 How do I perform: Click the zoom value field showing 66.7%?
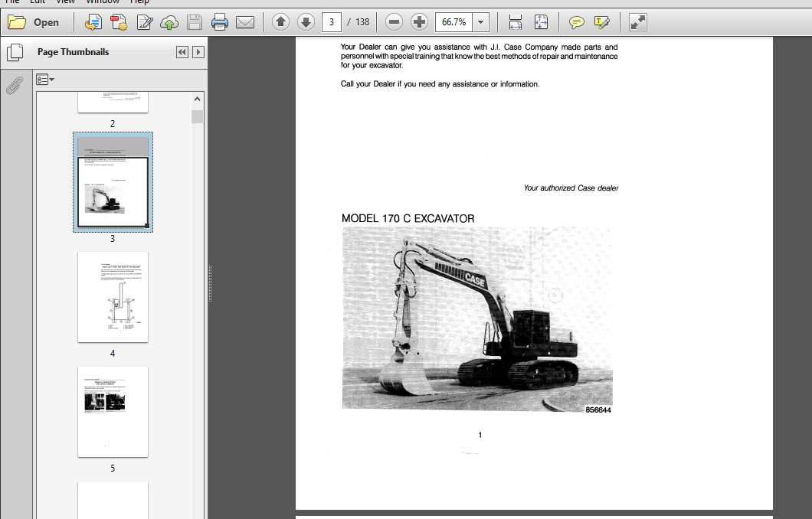pyautogui.click(x=453, y=22)
